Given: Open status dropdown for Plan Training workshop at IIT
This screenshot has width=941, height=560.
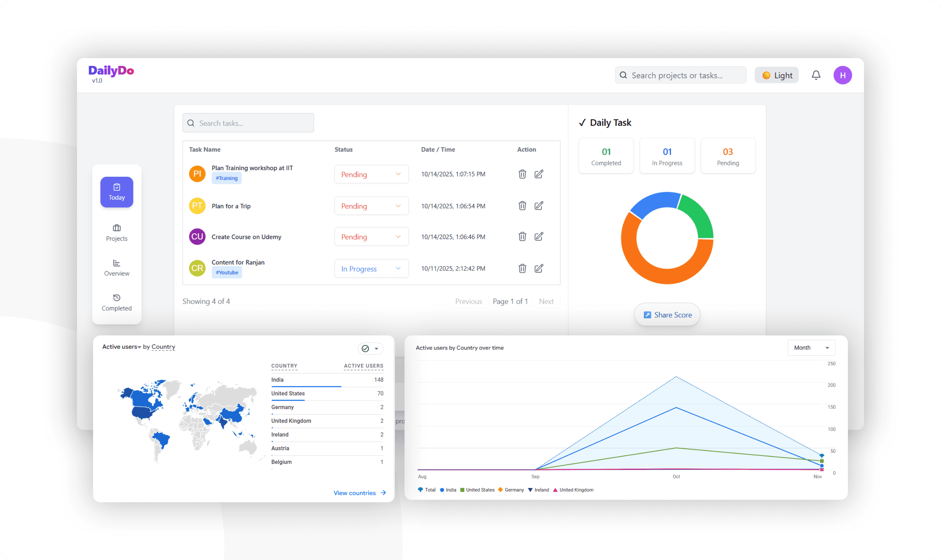Looking at the screenshot, I should [x=371, y=174].
